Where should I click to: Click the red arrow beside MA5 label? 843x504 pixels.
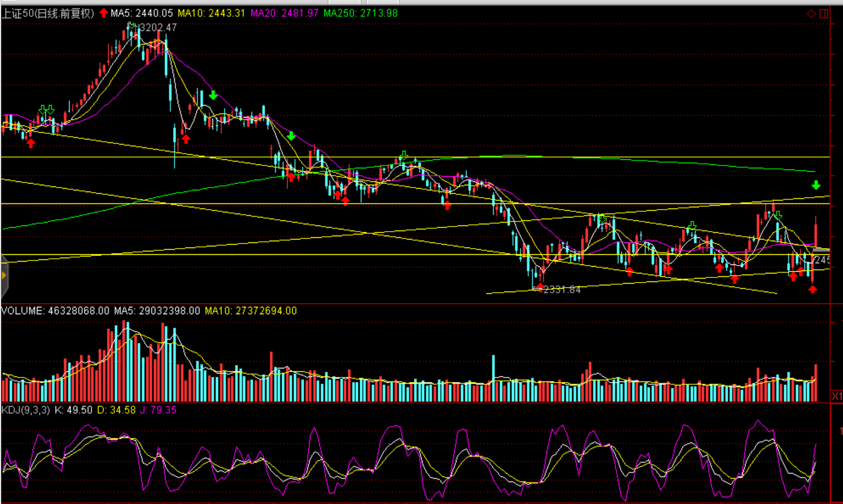coord(103,13)
